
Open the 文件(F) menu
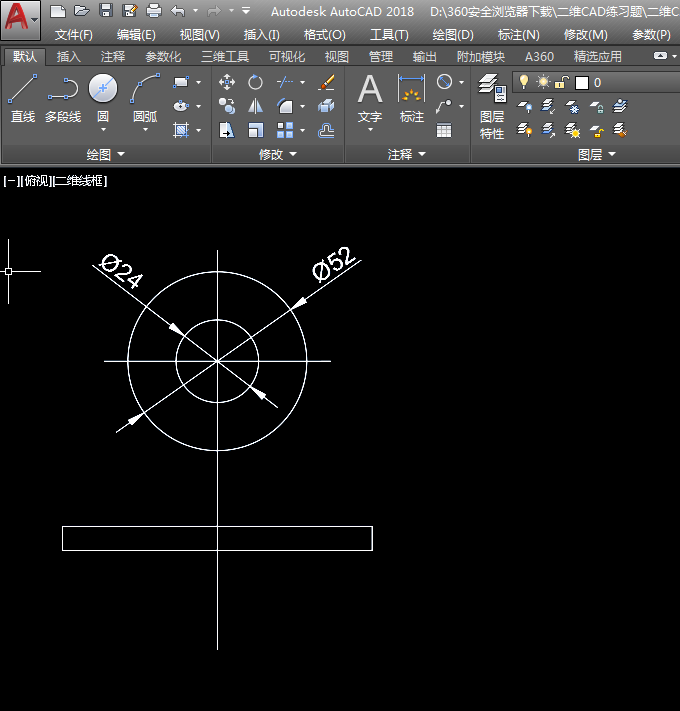(73, 34)
